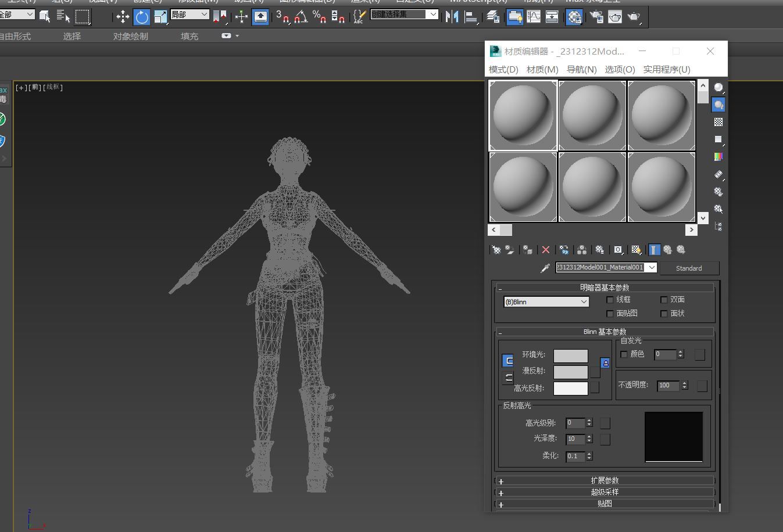Viewport: 783px width, 532px height.
Task: Toggle Show End Result icon
Action: click(x=655, y=250)
